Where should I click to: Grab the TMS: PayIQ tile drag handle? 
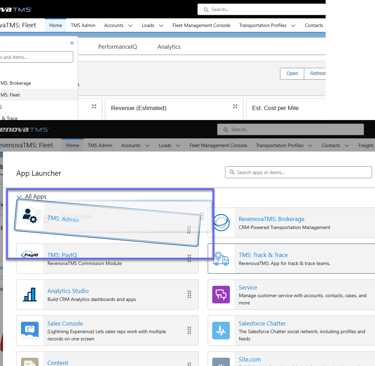coord(189,258)
